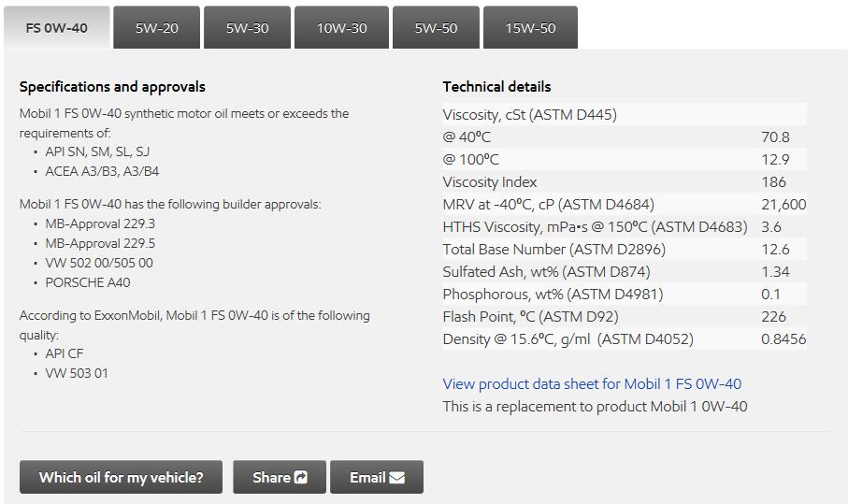Click the 'Technical details' heading
This screenshot has height=504, width=848.
496,87
